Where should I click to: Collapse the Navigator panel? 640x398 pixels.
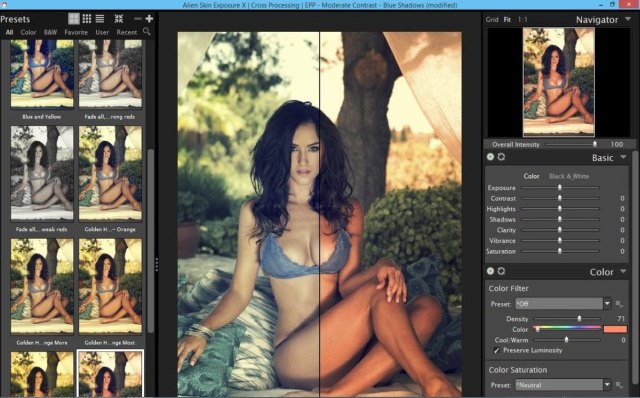[x=628, y=19]
